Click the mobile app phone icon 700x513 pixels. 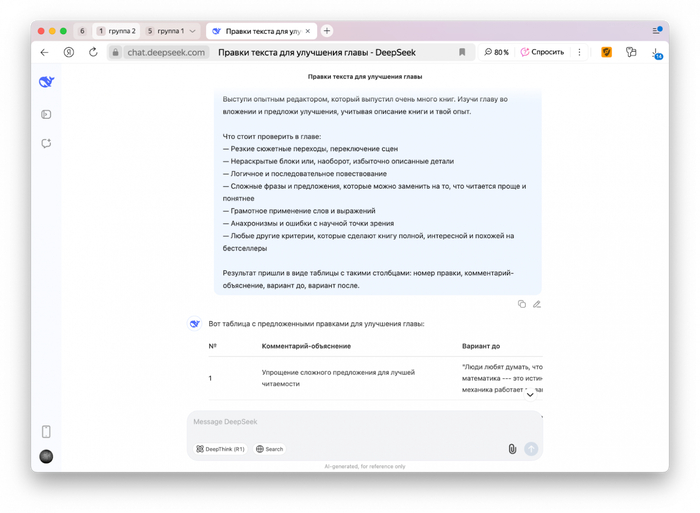(46, 432)
